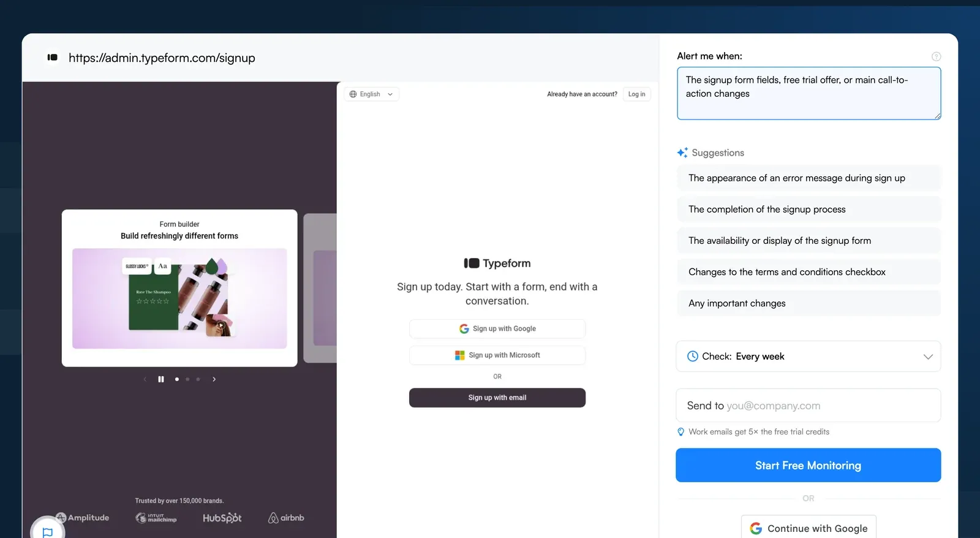Viewport: 980px width, 538px height.
Task: Choose the Any important changes suggestion
Action: (x=809, y=303)
